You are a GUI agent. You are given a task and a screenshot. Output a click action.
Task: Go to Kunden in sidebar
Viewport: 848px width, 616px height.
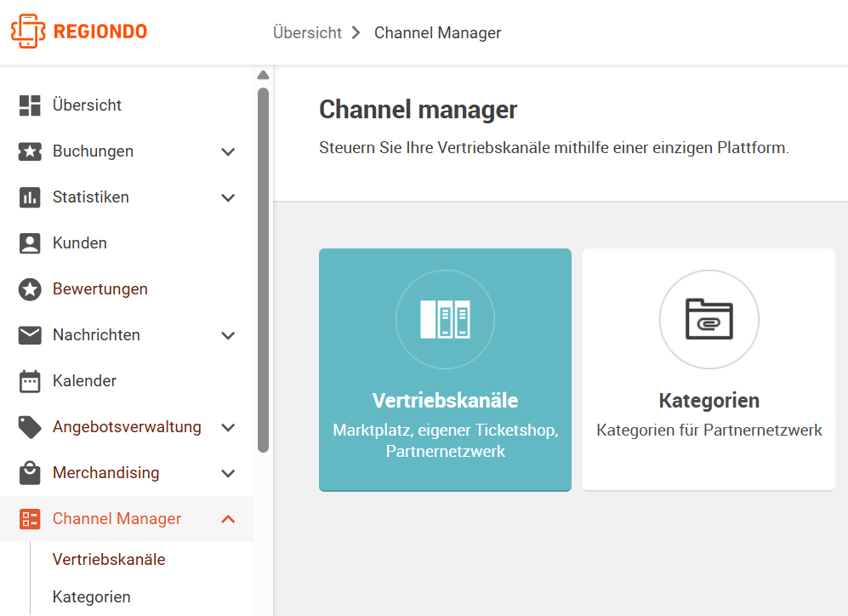pyautogui.click(x=79, y=242)
